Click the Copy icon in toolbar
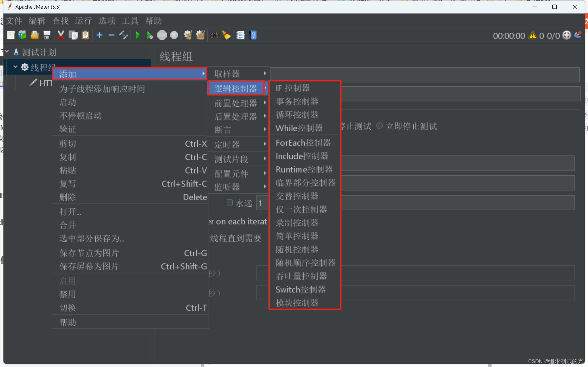588x367 pixels. click(73, 35)
